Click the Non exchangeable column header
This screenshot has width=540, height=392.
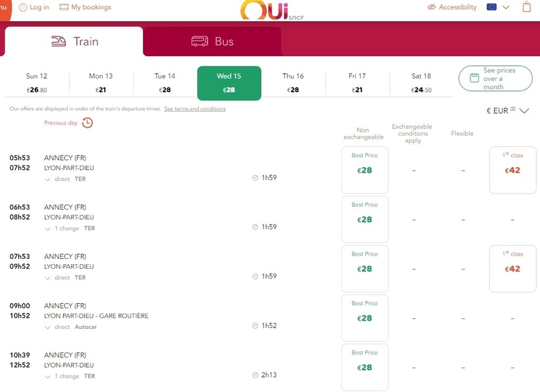tap(364, 134)
